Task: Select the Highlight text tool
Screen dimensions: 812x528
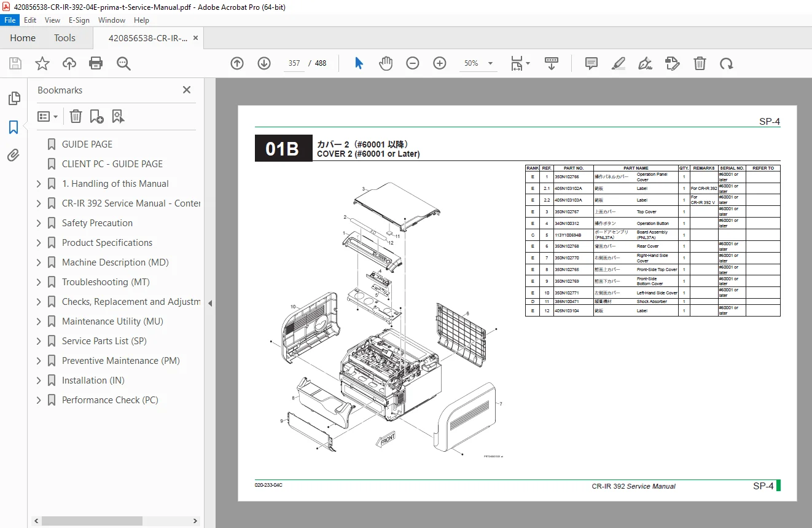Action: point(619,63)
